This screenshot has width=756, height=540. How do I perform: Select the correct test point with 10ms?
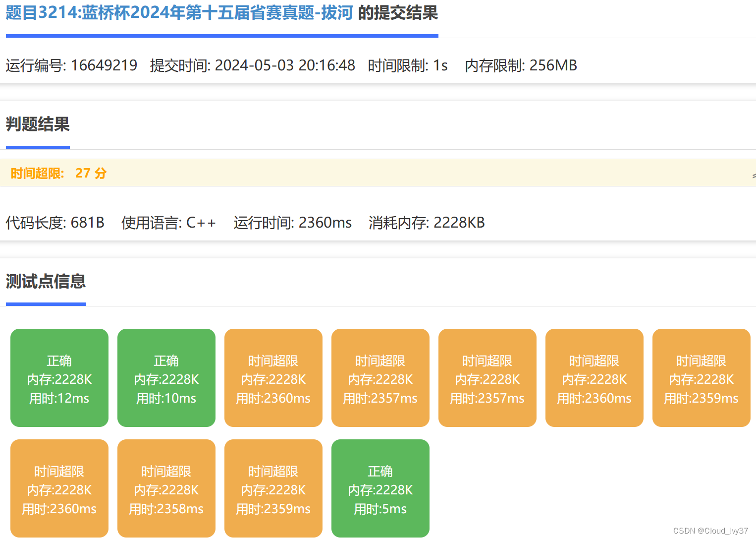pyautogui.click(x=166, y=378)
